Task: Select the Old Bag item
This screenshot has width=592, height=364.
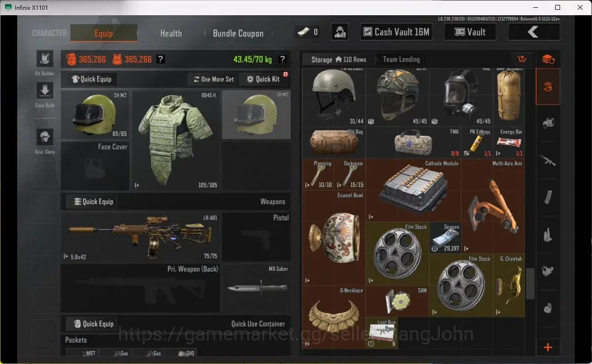Action: point(334,143)
